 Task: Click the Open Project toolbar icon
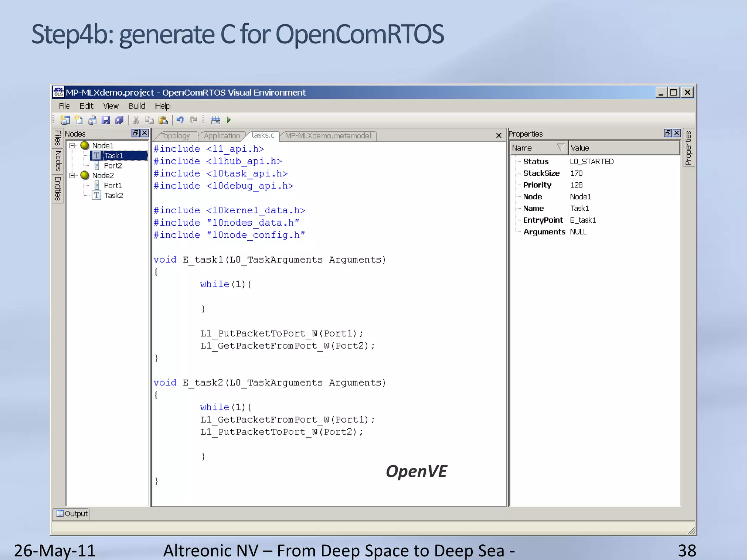(92, 120)
